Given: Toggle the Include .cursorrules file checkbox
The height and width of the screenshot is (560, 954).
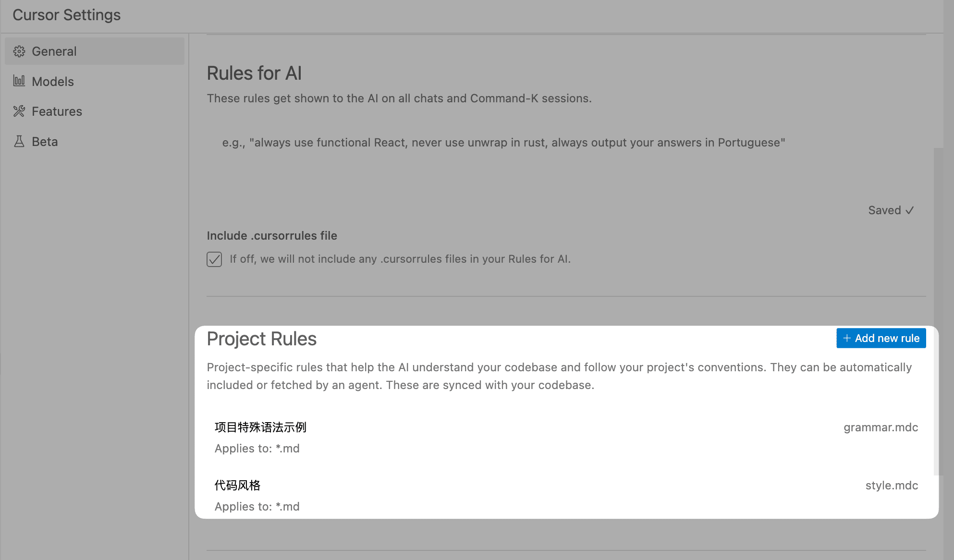Looking at the screenshot, I should 214,259.
